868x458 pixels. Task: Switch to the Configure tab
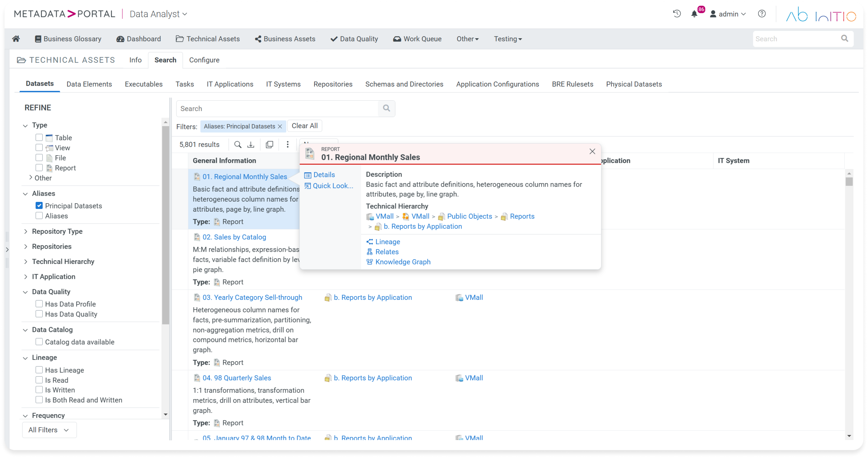[204, 60]
